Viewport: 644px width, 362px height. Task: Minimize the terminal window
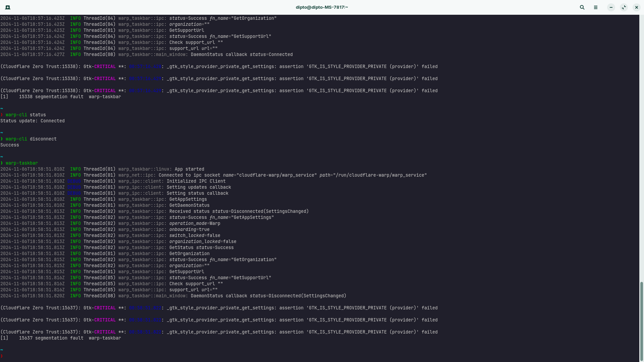(611, 7)
